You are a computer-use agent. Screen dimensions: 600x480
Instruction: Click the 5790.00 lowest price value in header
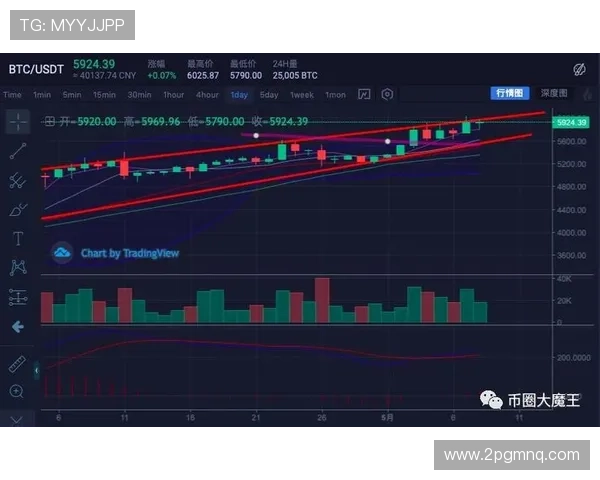(246, 75)
